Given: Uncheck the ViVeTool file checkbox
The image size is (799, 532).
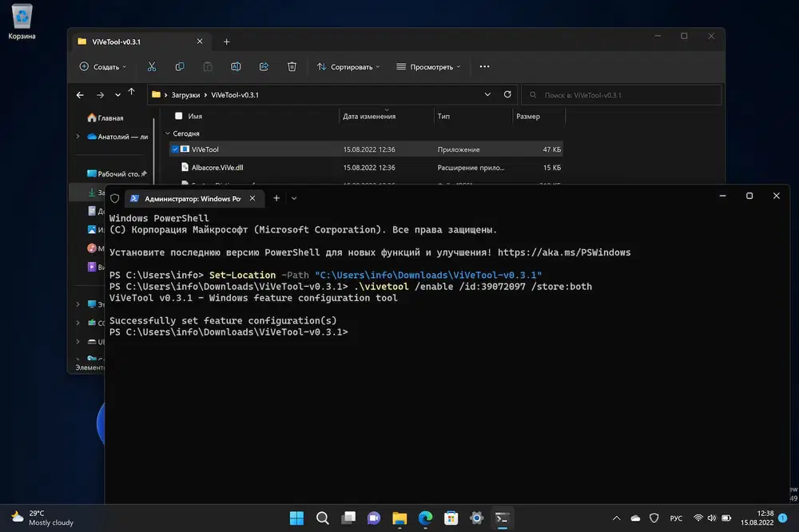Looking at the screenshot, I should point(175,149).
